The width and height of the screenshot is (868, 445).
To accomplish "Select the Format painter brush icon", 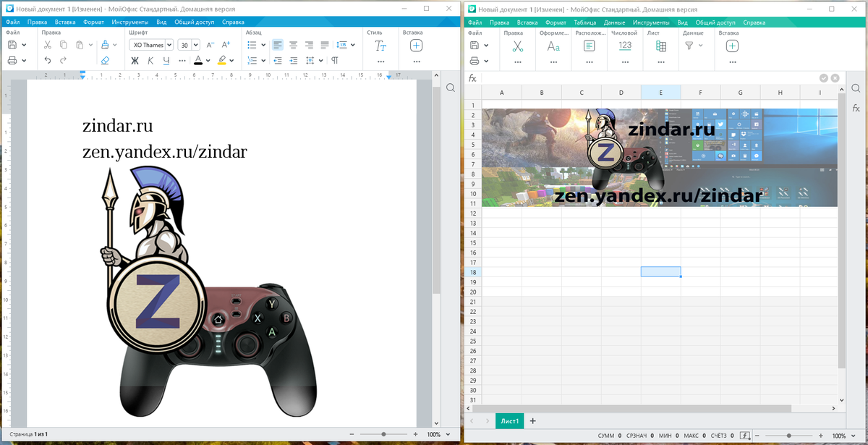I will [x=104, y=45].
